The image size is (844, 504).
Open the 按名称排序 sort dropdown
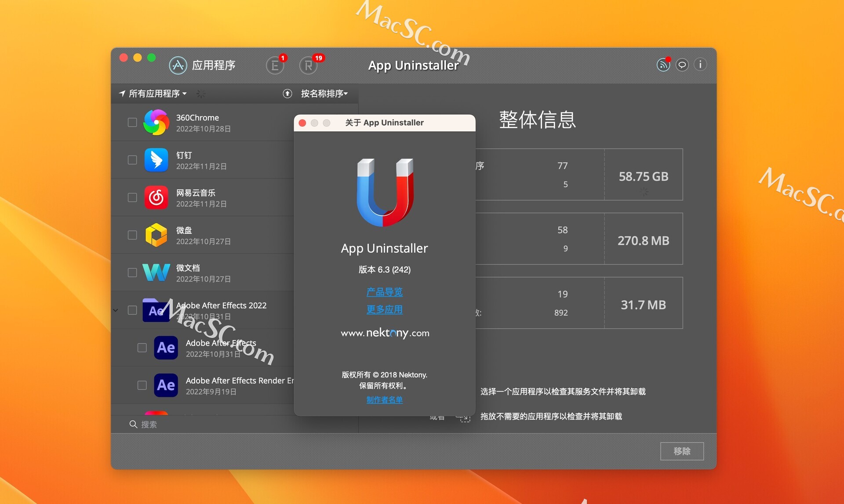pyautogui.click(x=324, y=94)
